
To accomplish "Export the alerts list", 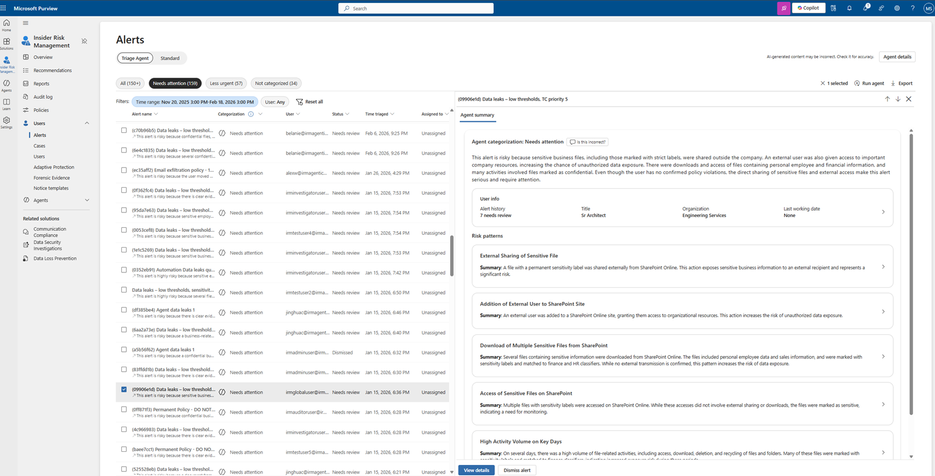I will pyautogui.click(x=902, y=84).
